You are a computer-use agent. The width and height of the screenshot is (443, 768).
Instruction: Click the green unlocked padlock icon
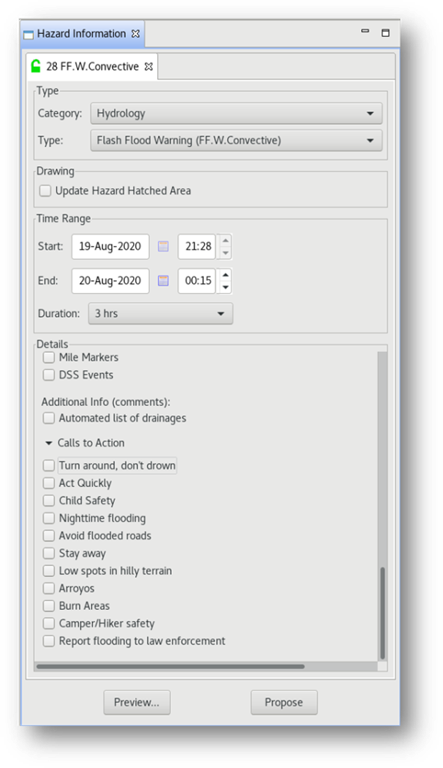(36, 66)
